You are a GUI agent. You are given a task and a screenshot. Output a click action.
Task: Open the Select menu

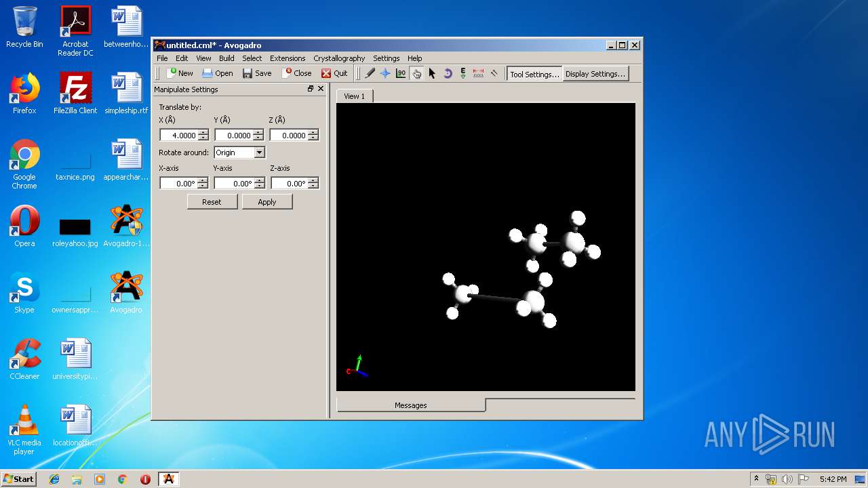point(252,58)
